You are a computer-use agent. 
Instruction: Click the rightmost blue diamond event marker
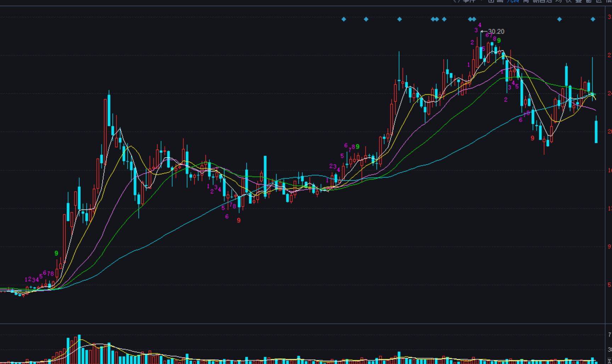click(593, 19)
